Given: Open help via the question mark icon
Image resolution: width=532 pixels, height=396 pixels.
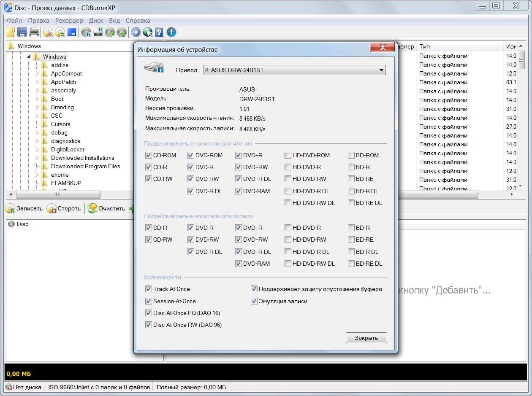Looking at the screenshot, I should (159, 32).
